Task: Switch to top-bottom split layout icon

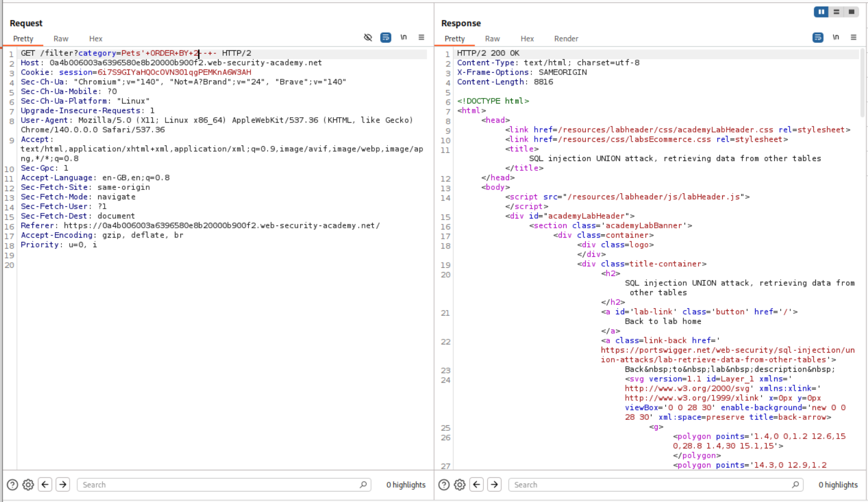Action: point(836,12)
